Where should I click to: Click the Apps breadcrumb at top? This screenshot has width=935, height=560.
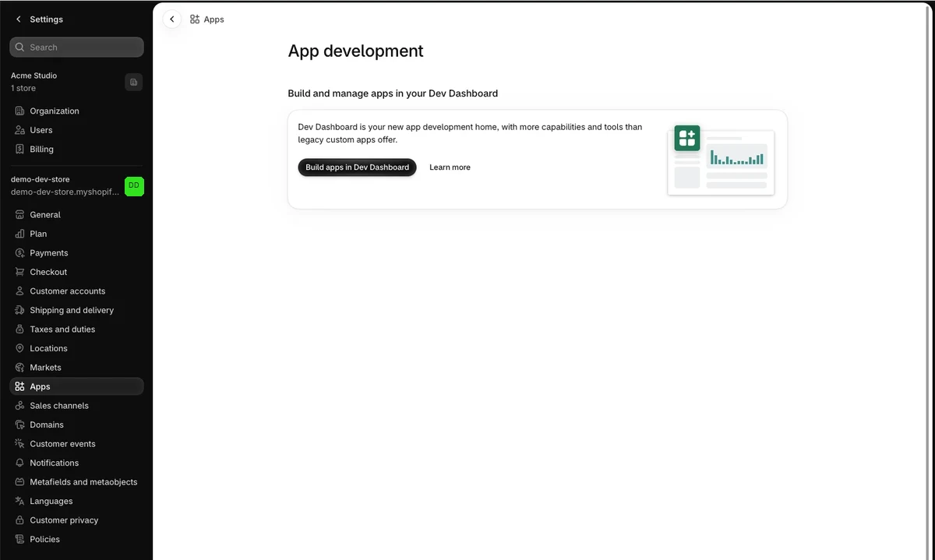(207, 19)
